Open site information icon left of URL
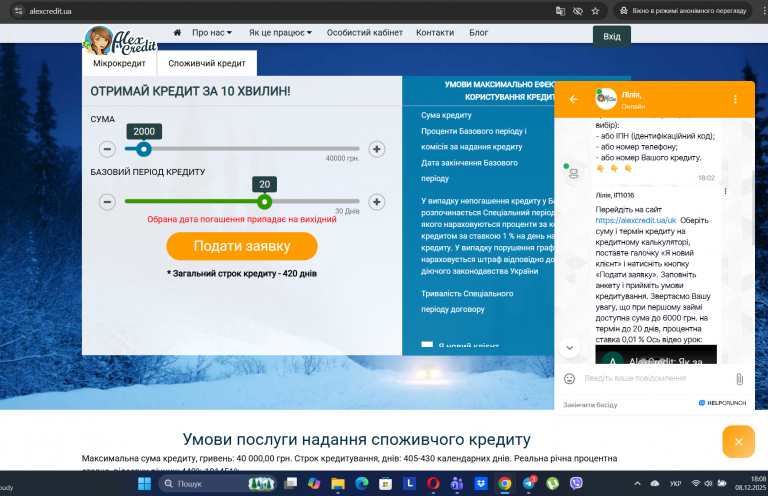The width and height of the screenshot is (768, 496). tap(19, 11)
